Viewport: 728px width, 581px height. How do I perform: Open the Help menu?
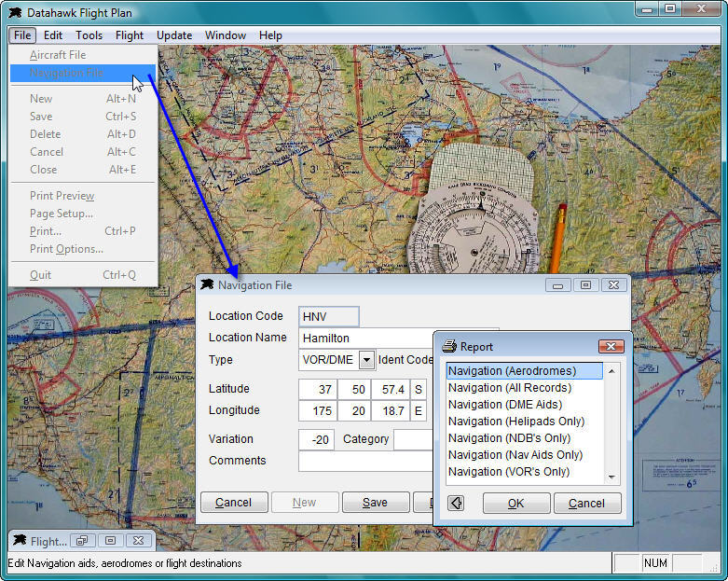point(270,35)
